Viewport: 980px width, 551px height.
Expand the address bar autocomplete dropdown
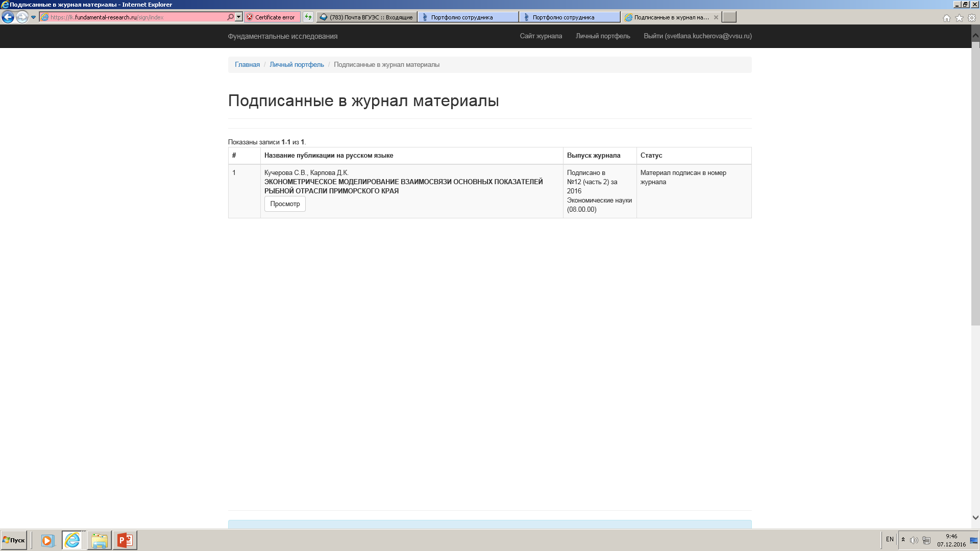(x=238, y=17)
